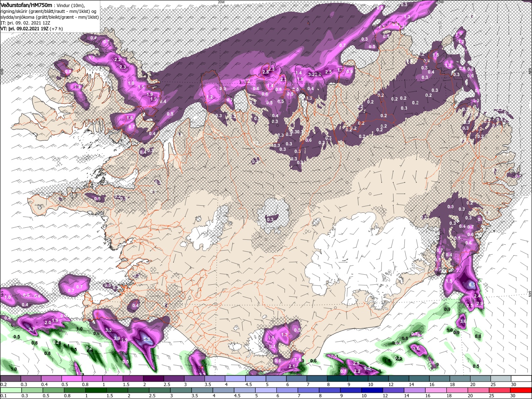Click the (+7 h) forecast offset text

[x=56, y=29]
